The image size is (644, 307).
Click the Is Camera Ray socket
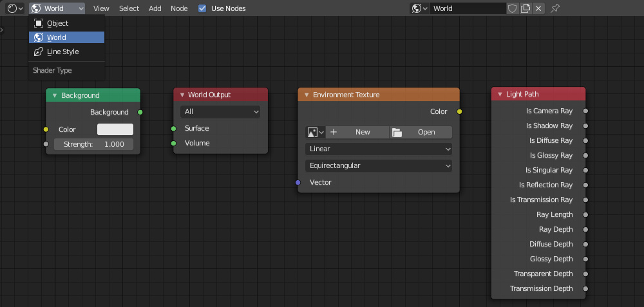(x=585, y=111)
